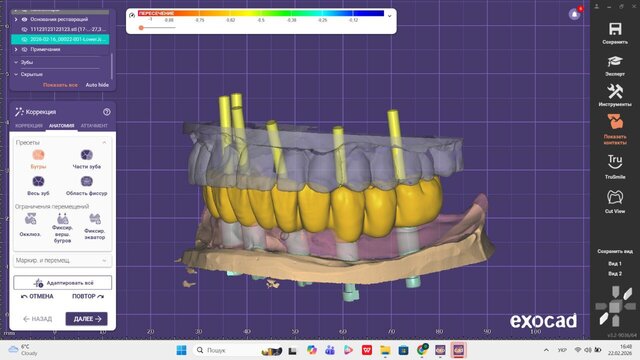Switch the УКР input language indicator
This screenshot has height=360, width=640.
pyautogui.click(x=562, y=350)
